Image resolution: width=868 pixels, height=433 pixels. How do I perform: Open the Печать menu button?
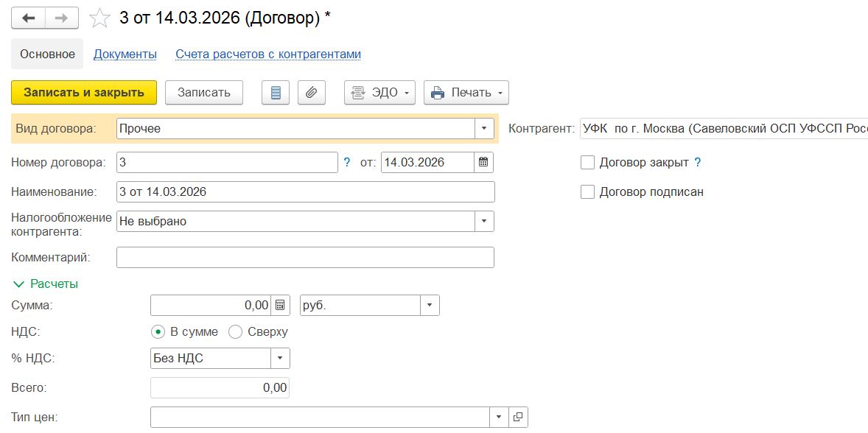pos(466,93)
